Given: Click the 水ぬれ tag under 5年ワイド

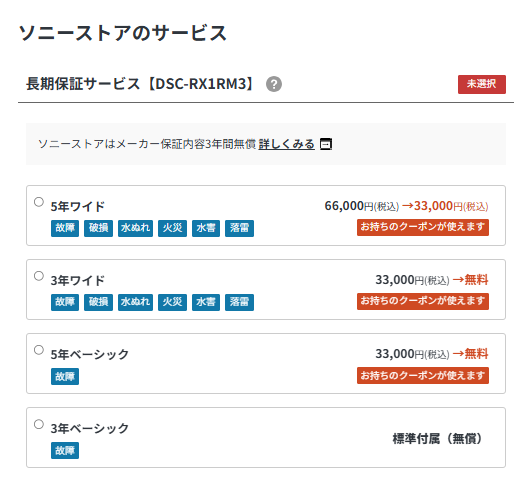Looking at the screenshot, I should [135, 228].
